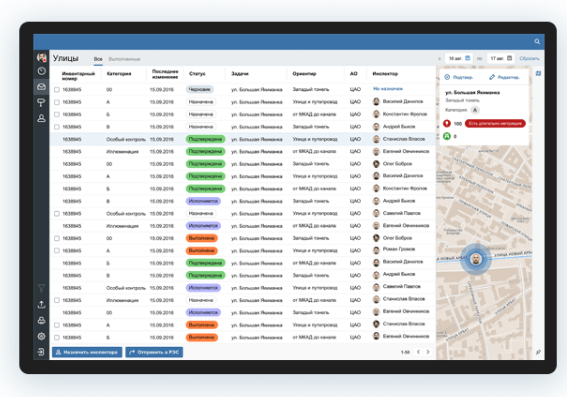Open the settings gear icon in sidebar
Viewport: 567px width, 397px height.
(41, 336)
